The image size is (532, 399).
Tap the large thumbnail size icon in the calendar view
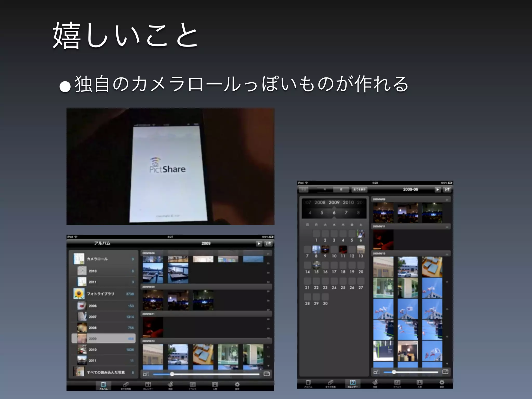point(445,372)
